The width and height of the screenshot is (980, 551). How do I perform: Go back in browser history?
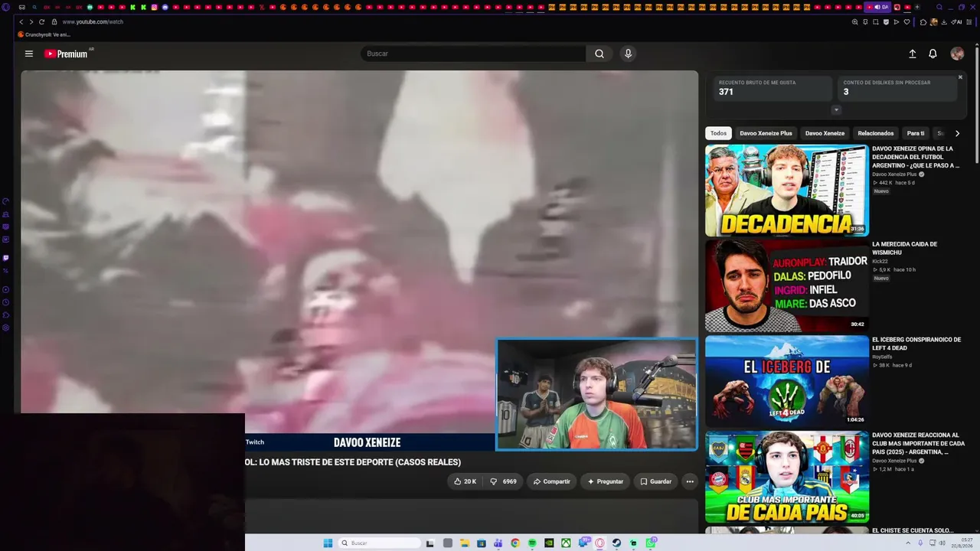21,21
